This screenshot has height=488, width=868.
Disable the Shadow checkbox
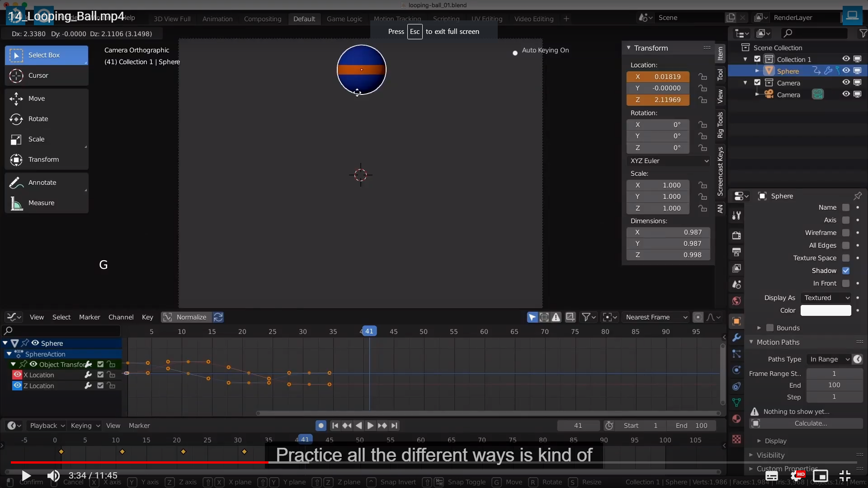click(846, 271)
